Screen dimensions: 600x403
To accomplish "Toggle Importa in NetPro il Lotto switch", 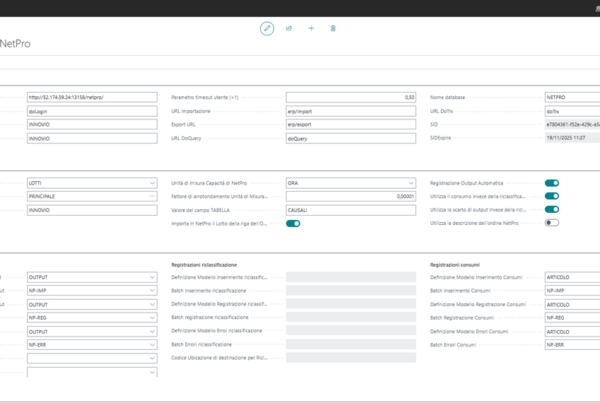I will tap(293, 224).
